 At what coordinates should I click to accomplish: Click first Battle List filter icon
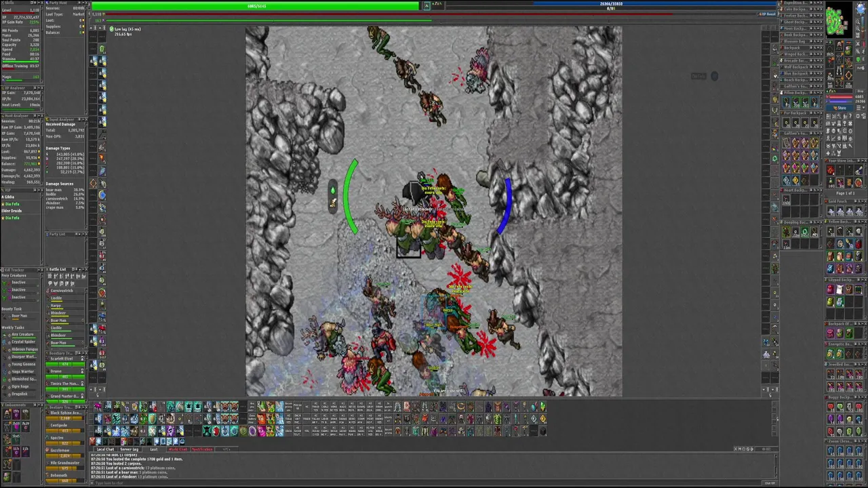[50, 277]
